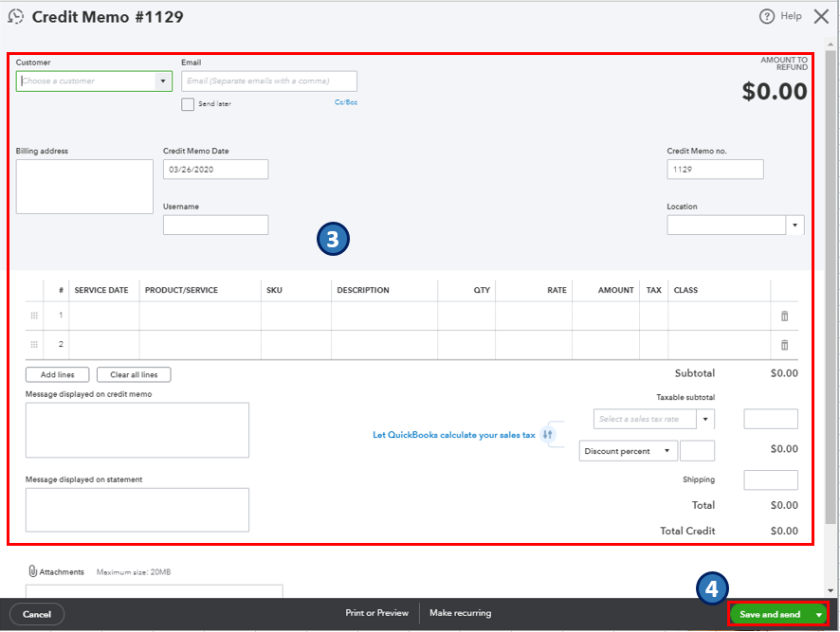Click the Billing address text box
Screen dimensions: 840x632
point(84,187)
